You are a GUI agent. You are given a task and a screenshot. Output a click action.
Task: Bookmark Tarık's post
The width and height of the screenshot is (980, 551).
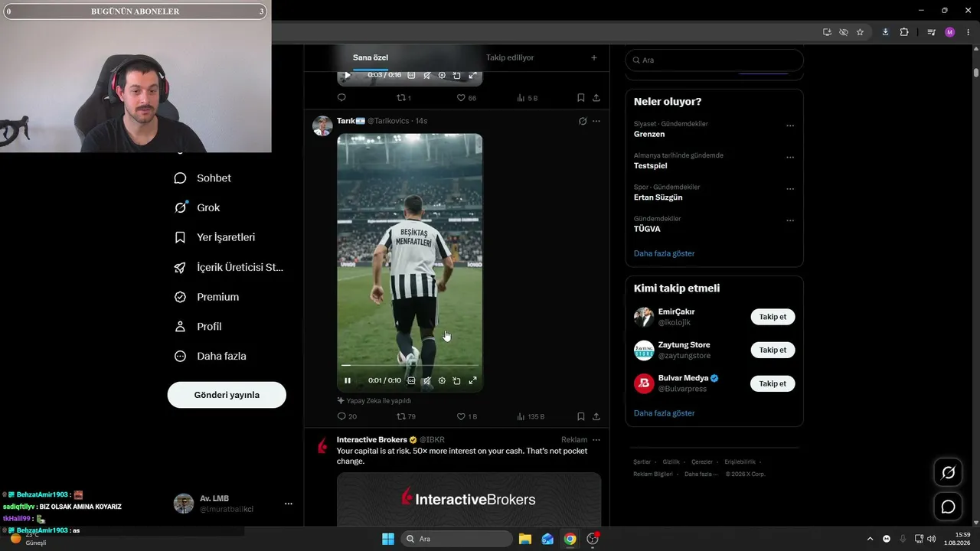point(580,416)
